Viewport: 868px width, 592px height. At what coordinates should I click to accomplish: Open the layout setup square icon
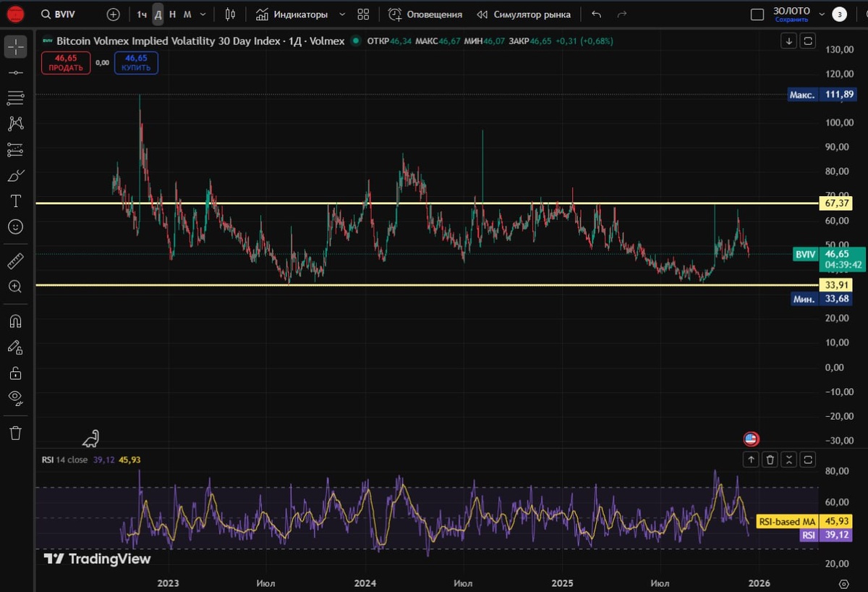[x=757, y=14]
